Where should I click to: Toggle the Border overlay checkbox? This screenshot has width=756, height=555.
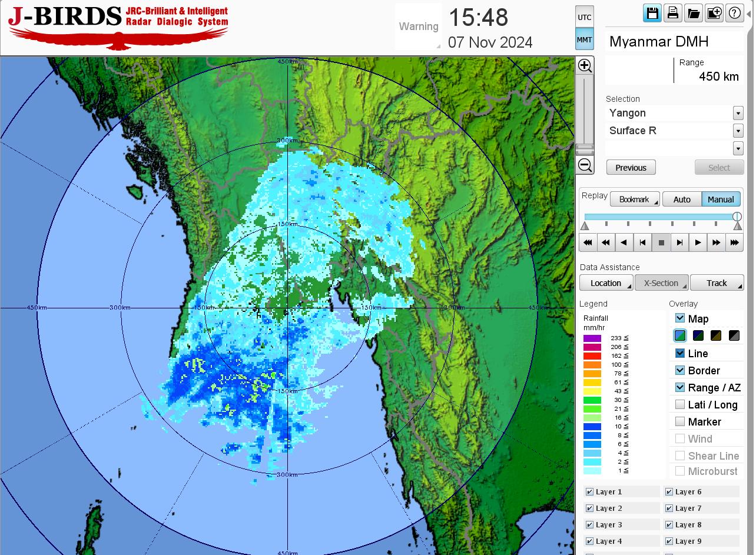(x=680, y=370)
